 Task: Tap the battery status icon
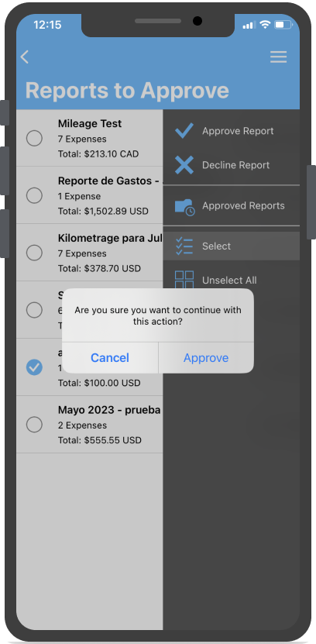pos(283,25)
